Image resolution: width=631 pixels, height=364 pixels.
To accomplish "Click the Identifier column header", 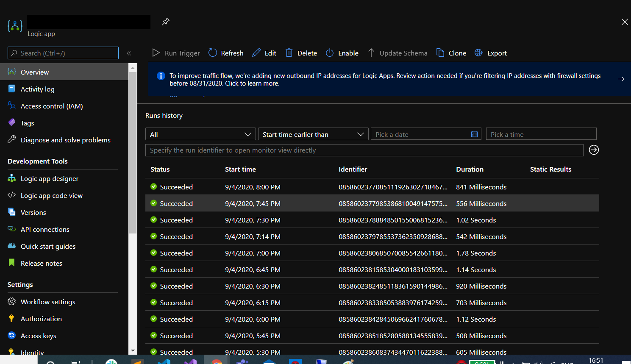I will tap(353, 169).
